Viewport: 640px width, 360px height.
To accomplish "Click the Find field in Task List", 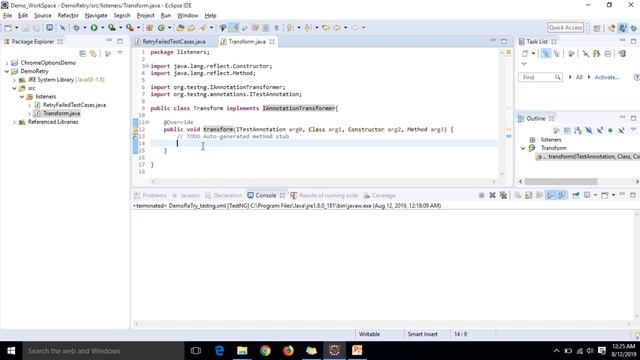I will [540, 77].
